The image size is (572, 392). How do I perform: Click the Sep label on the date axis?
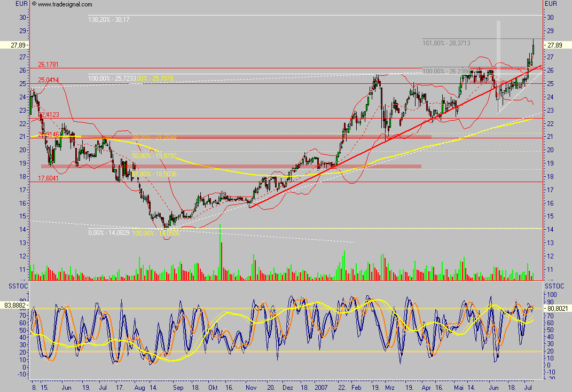pos(178,387)
